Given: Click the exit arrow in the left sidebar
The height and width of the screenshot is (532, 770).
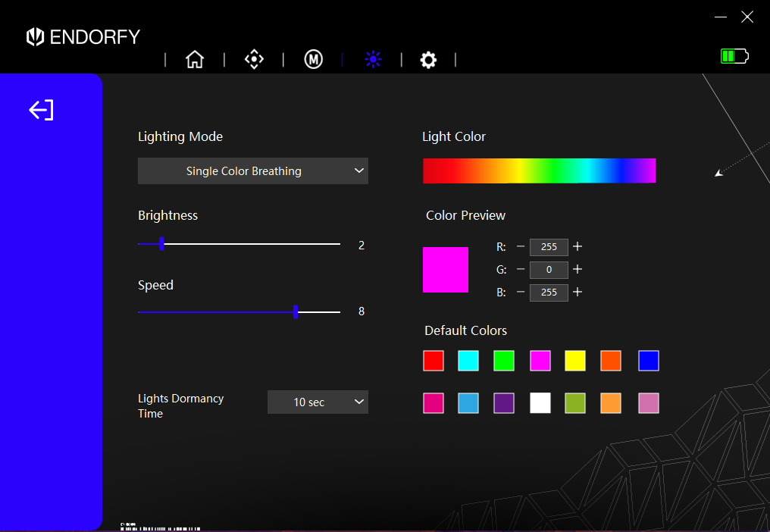Looking at the screenshot, I should (x=40, y=109).
